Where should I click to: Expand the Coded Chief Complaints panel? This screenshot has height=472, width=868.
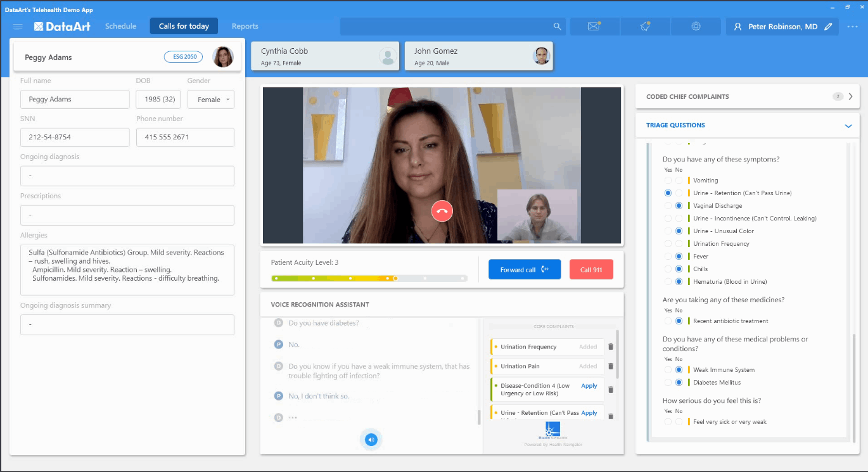(x=850, y=97)
